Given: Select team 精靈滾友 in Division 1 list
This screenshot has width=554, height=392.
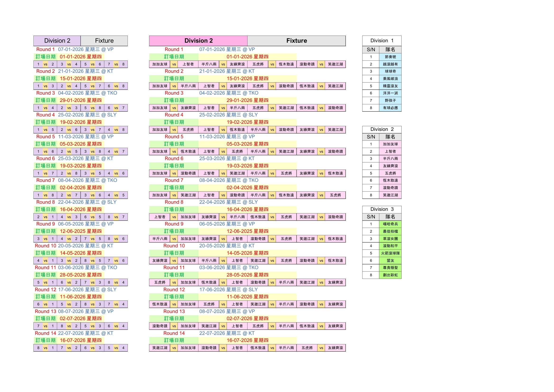Looking at the screenshot, I should [x=390, y=86].
